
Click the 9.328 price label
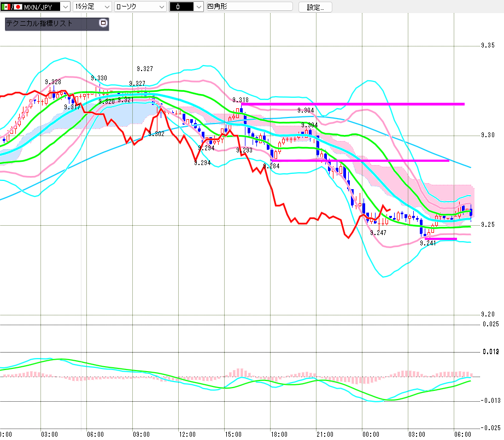pyautogui.click(x=53, y=82)
